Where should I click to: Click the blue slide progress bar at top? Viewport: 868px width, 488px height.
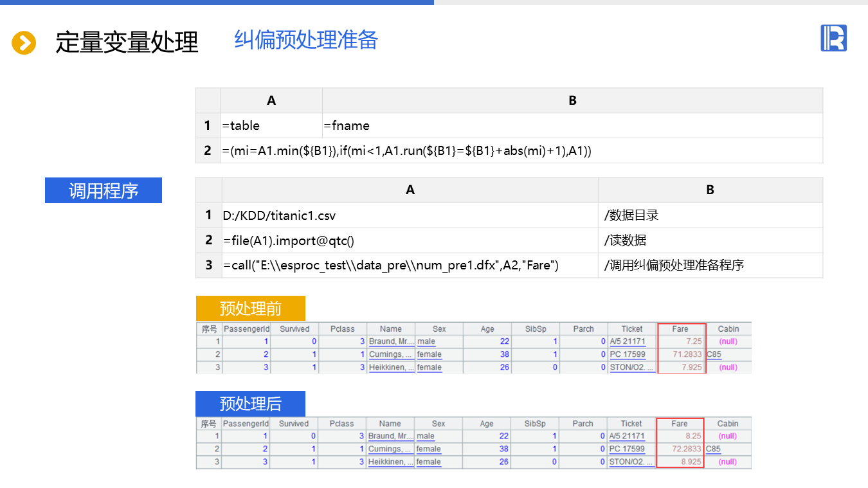coord(217,3)
